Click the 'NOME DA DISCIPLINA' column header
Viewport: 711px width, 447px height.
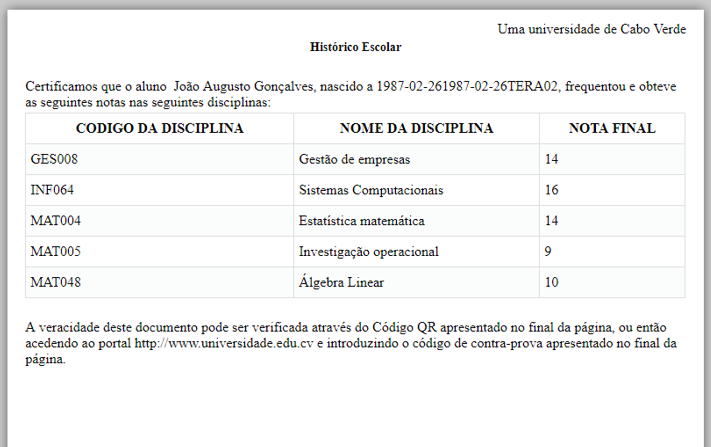point(416,128)
